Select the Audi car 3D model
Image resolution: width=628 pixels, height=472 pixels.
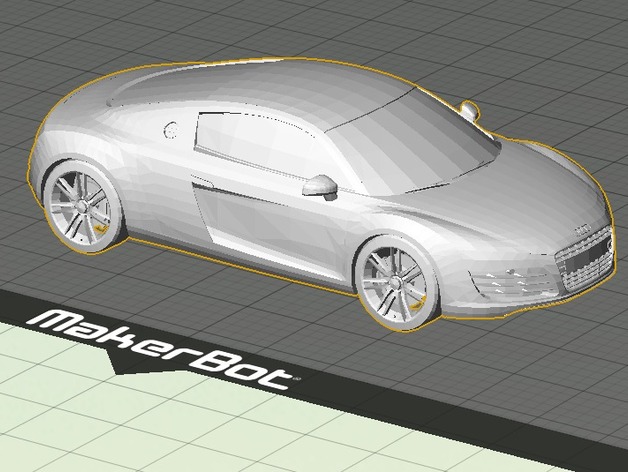click(x=320, y=194)
